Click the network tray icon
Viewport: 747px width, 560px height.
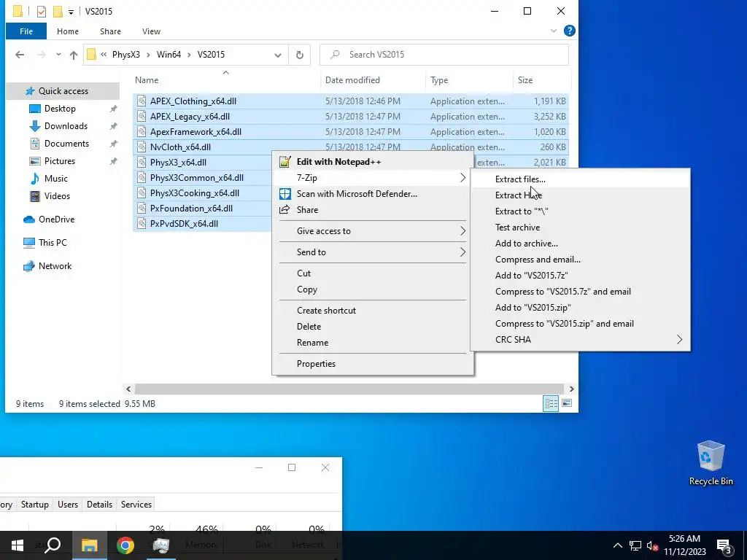[x=635, y=545]
